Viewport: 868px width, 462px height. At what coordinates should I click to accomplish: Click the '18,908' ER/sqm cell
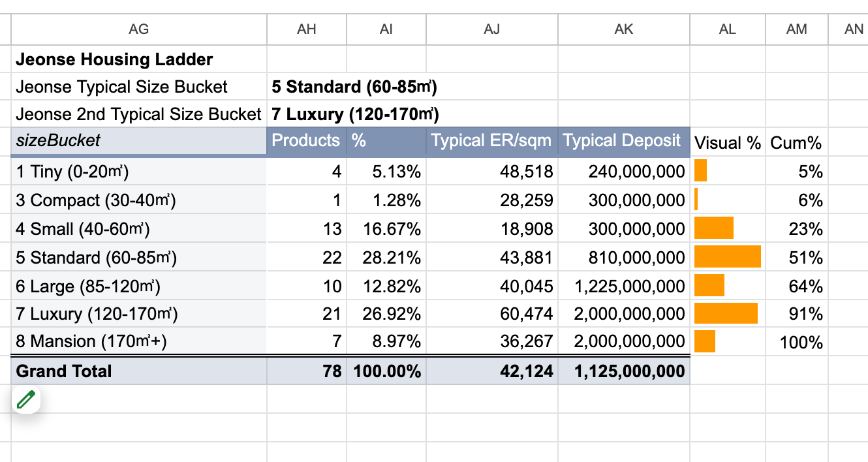point(492,229)
